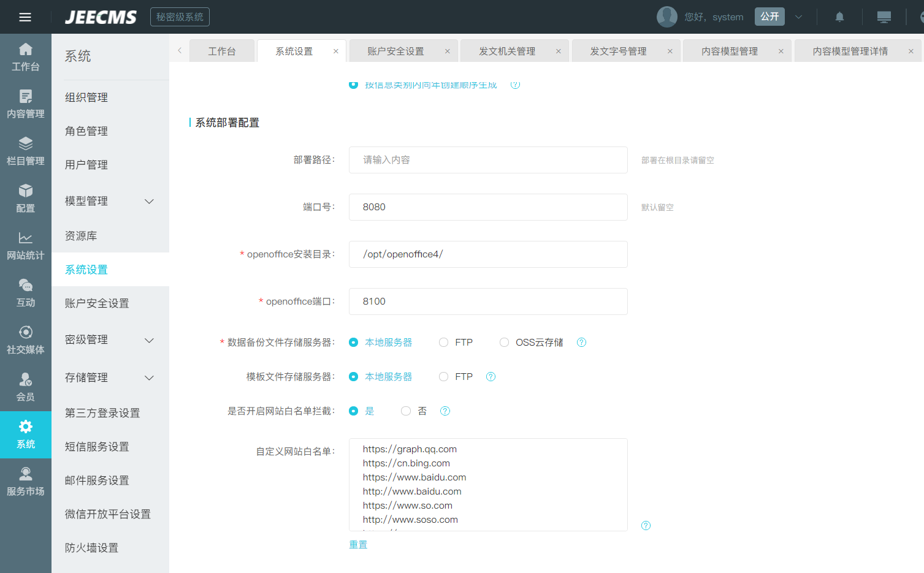The height and width of the screenshot is (573, 924).
Task: Focus the openoffice安装目录 input field
Action: [488, 254]
